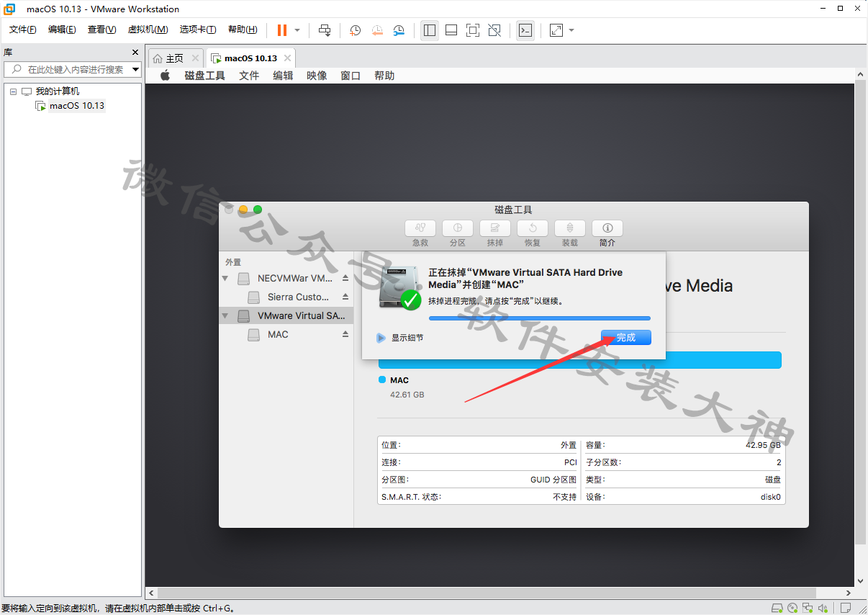Open the library search dropdown arrow
The image size is (868, 615).
pos(136,69)
